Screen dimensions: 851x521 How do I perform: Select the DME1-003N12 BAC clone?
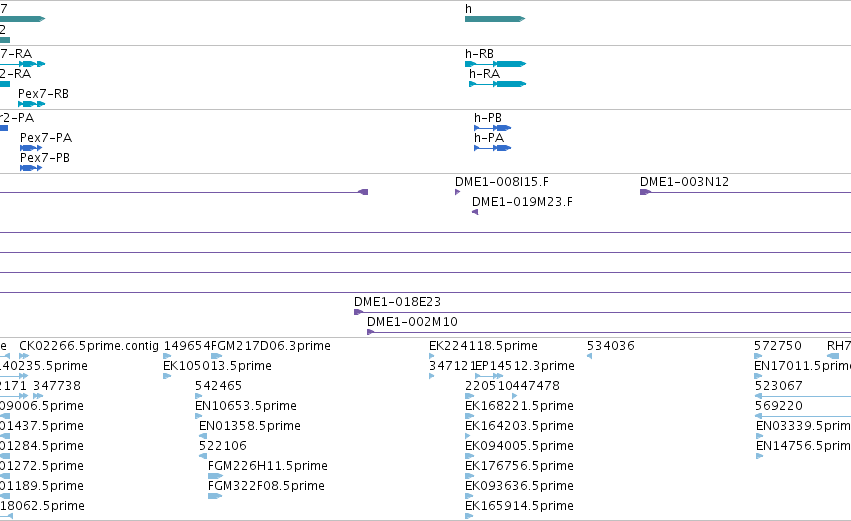click(x=746, y=192)
